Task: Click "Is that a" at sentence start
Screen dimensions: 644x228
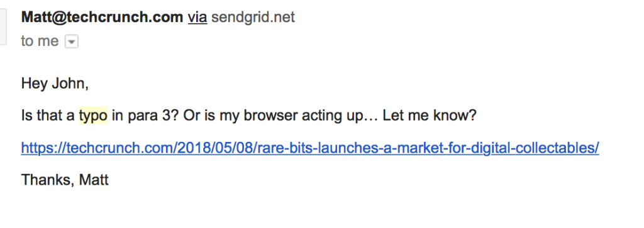Action: click(48, 116)
